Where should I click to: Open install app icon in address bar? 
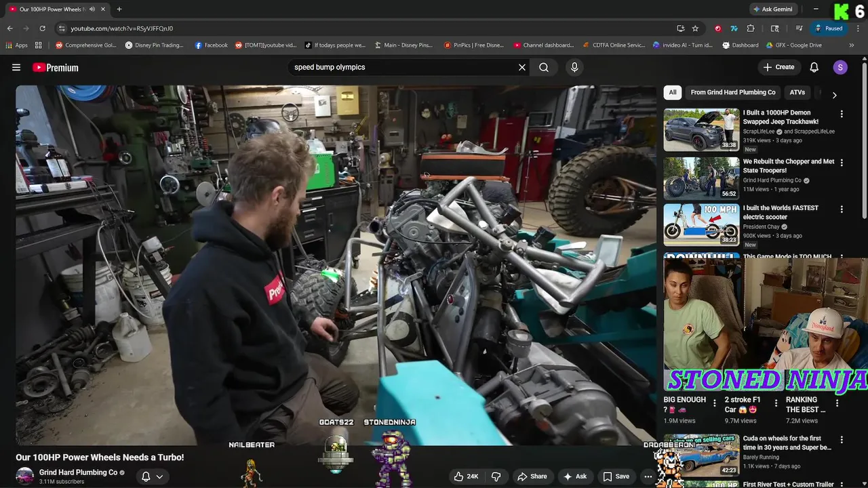coord(680,28)
